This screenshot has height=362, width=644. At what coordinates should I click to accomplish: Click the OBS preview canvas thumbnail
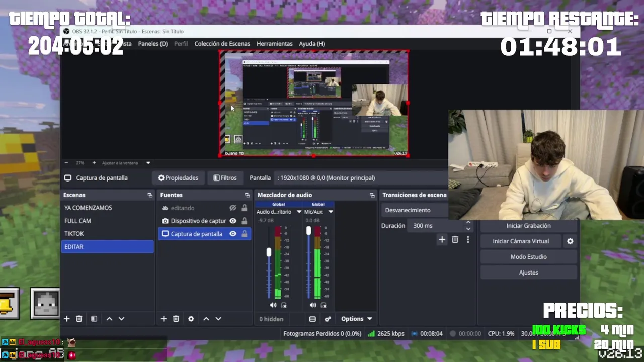click(313, 104)
